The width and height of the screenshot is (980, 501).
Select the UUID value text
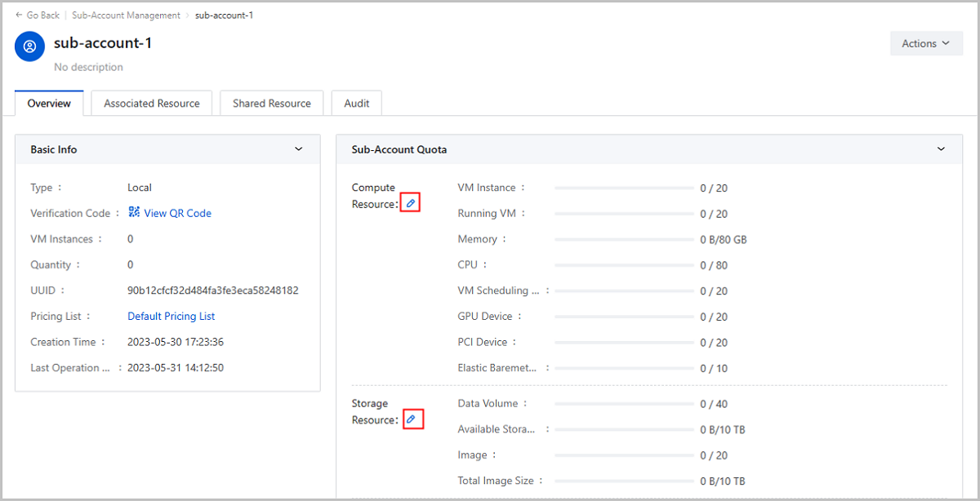click(212, 290)
